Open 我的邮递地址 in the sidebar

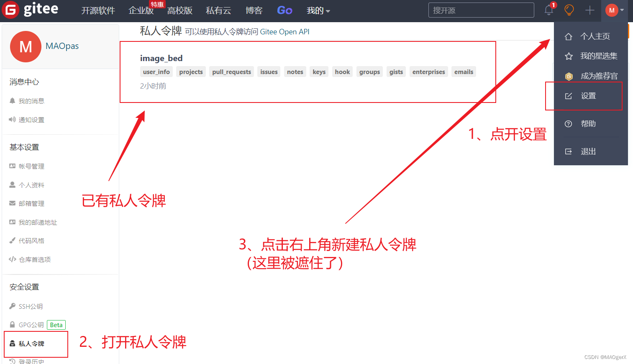point(38,222)
